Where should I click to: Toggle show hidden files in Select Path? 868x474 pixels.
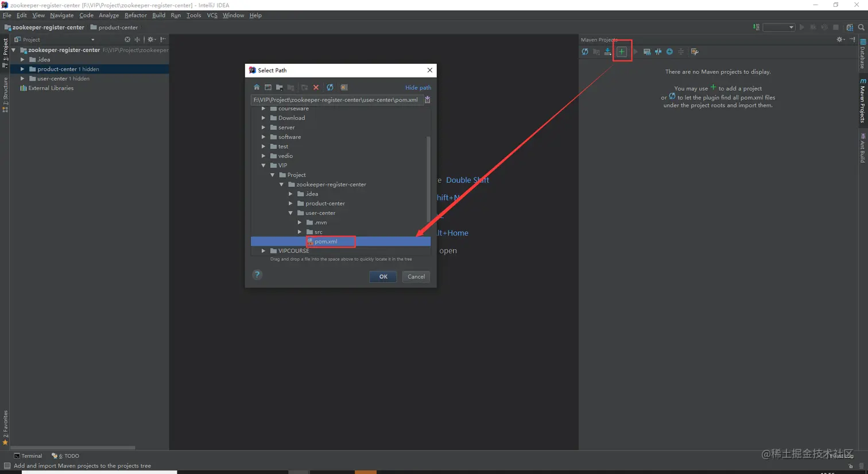[x=344, y=87]
